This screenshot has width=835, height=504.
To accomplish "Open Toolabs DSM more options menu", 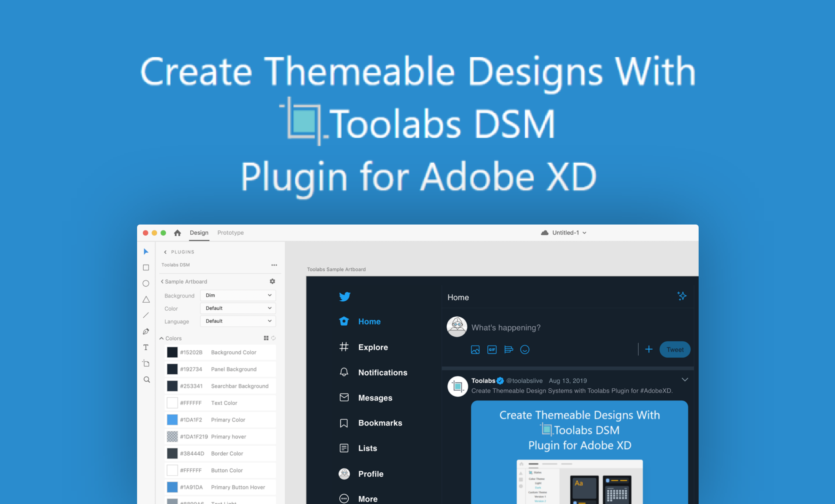I will coord(274,265).
